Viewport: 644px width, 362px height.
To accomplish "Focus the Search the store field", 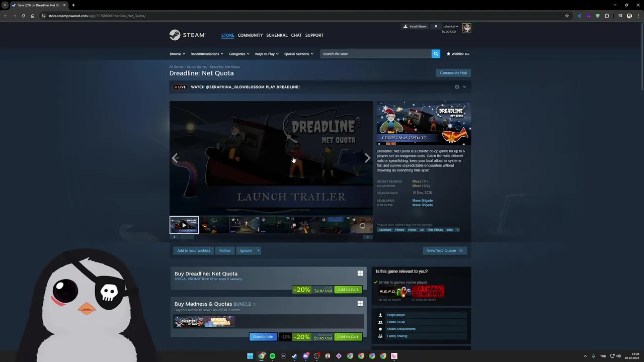I will pos(376,54).
